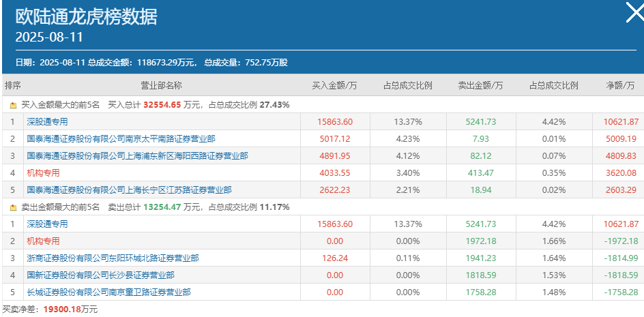Open 国新证券长沙县证券营业部 link
The image size is (644, 317).
(x=101, y=275)
